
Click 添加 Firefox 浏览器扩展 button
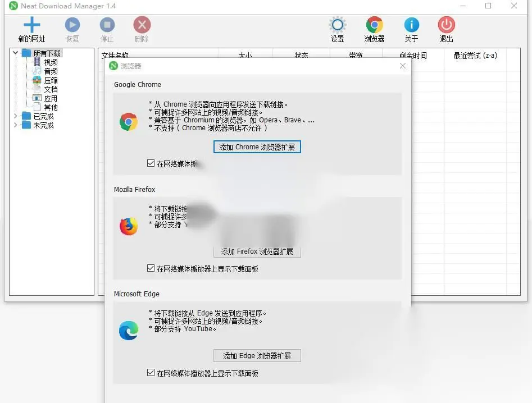click(257, 251)
